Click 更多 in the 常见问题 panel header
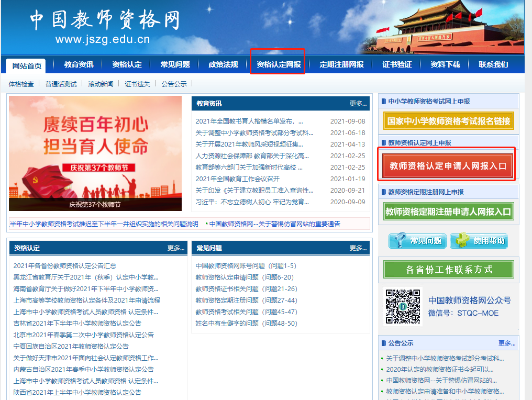Image resolution: width=532 pixels, height=400 pixels. (x=358, y=248)
